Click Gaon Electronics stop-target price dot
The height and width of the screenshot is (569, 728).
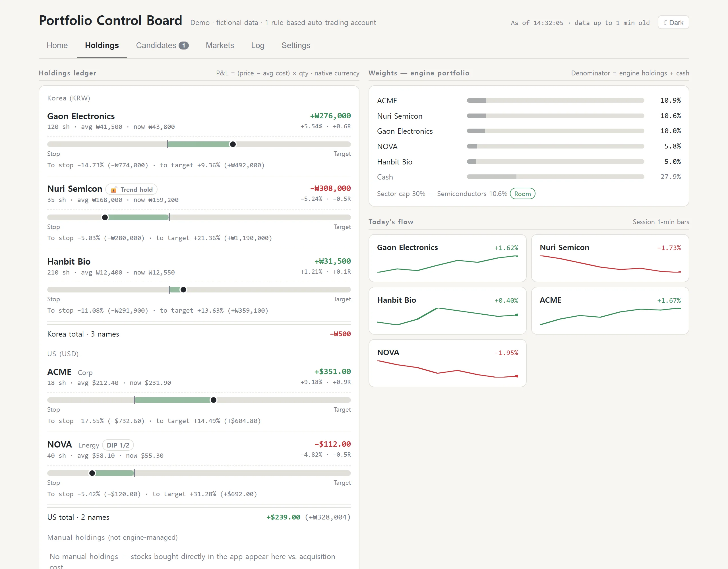[x=233, y=145]
